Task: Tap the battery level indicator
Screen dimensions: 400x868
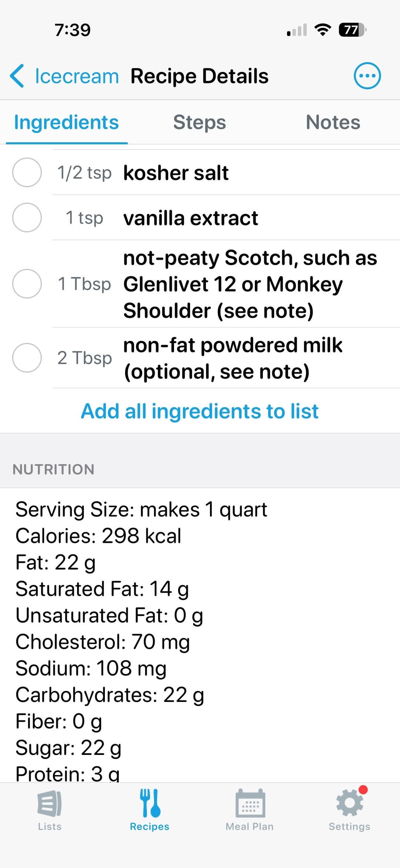Action: [352, 30]
